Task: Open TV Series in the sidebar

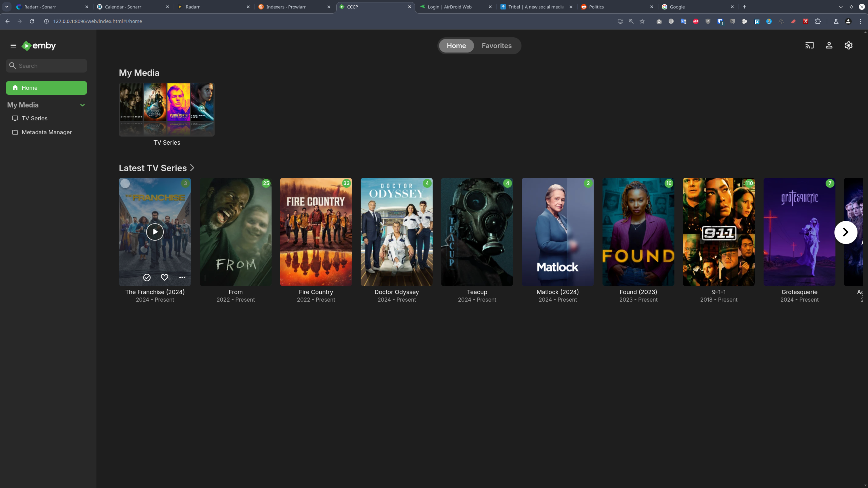Action: click(34, 118)
